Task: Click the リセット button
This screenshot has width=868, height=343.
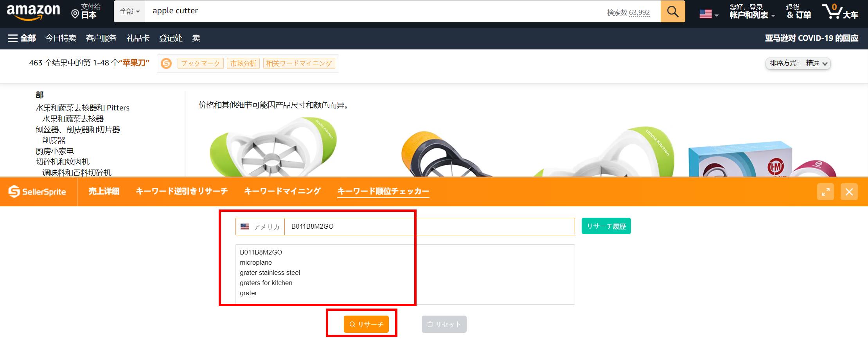Action: 444,324
